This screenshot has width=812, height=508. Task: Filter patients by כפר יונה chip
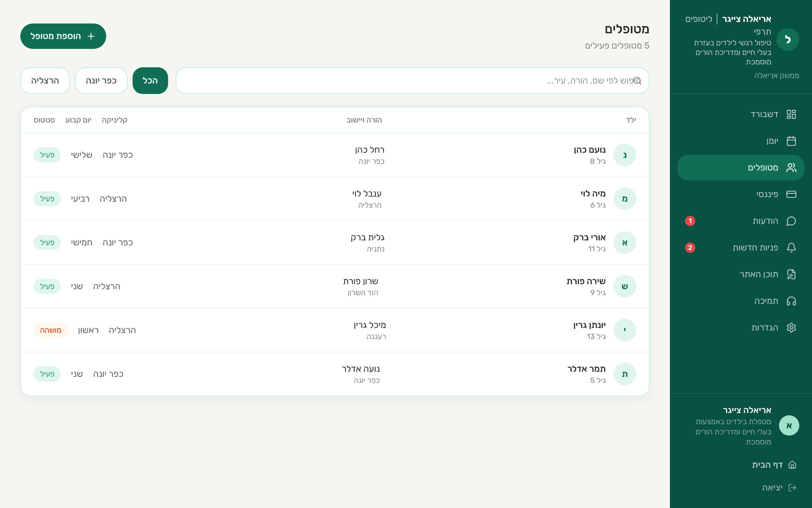[x=101, y=81]
